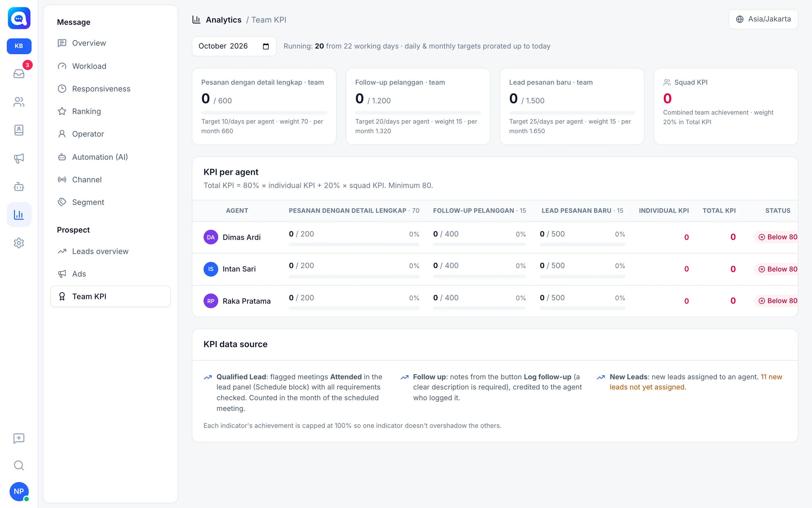Open the broadcast megaphone icon in sidebar
Viewport: 812px width, 508px height.
coord(19,158)
